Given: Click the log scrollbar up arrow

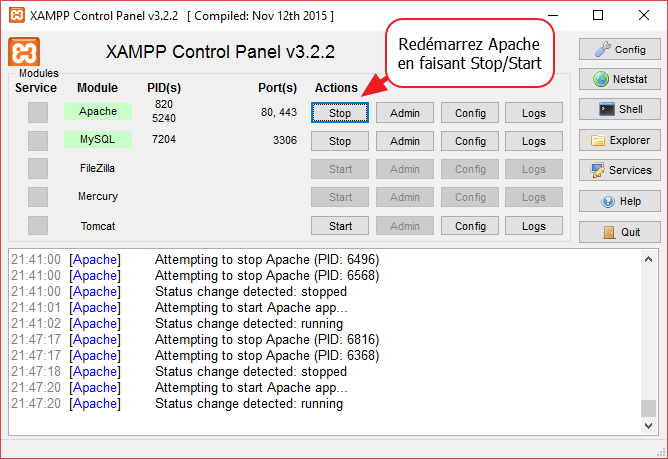Looking at the screenshot, I should coord(648,259).
